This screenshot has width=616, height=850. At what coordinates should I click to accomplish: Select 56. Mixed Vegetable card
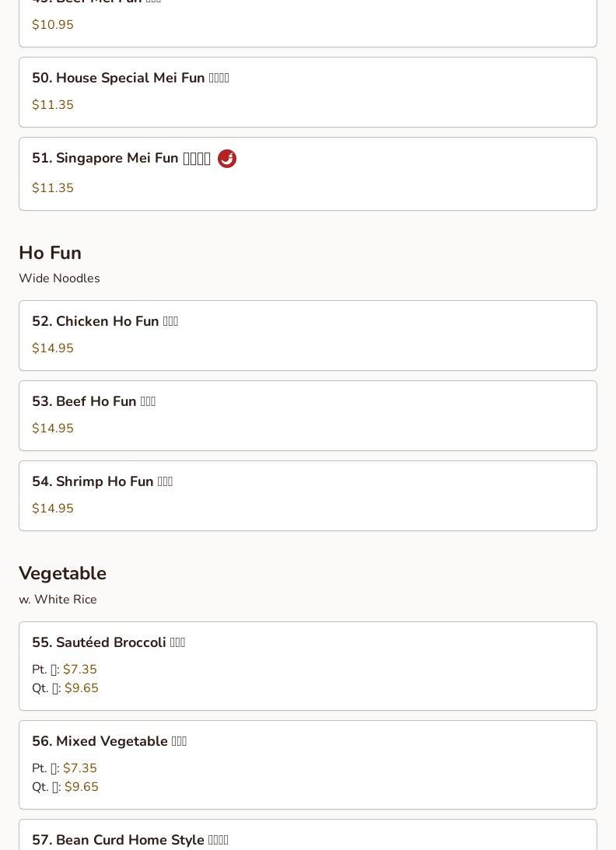[x=308, y=765]
